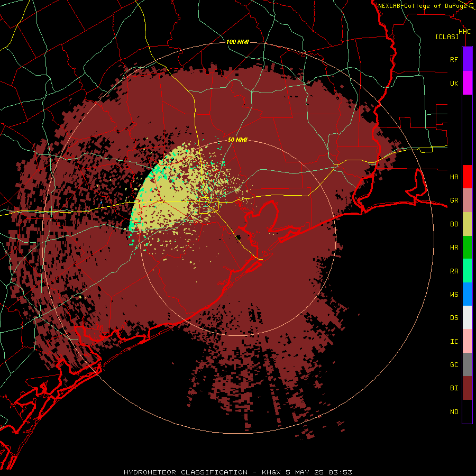Screen dimensions: 476x476
Task: Select the BD yellow legend swatch
Action: [x=467, y=224]
